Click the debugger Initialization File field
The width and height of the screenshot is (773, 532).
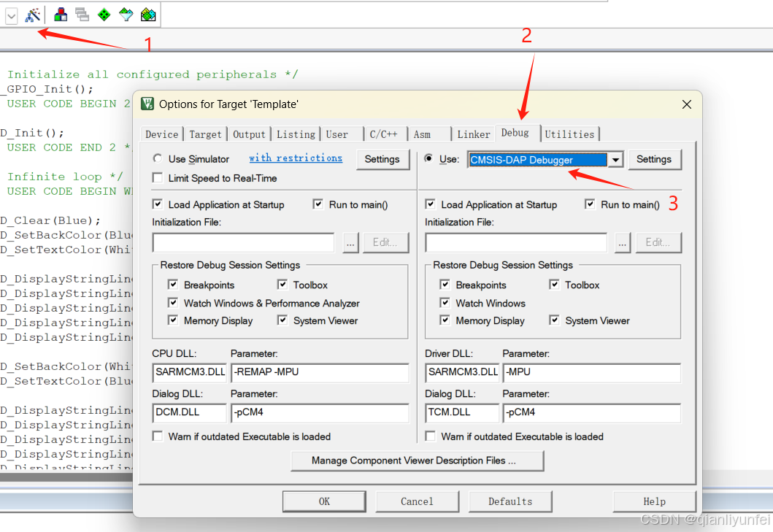tap(515, 242)
